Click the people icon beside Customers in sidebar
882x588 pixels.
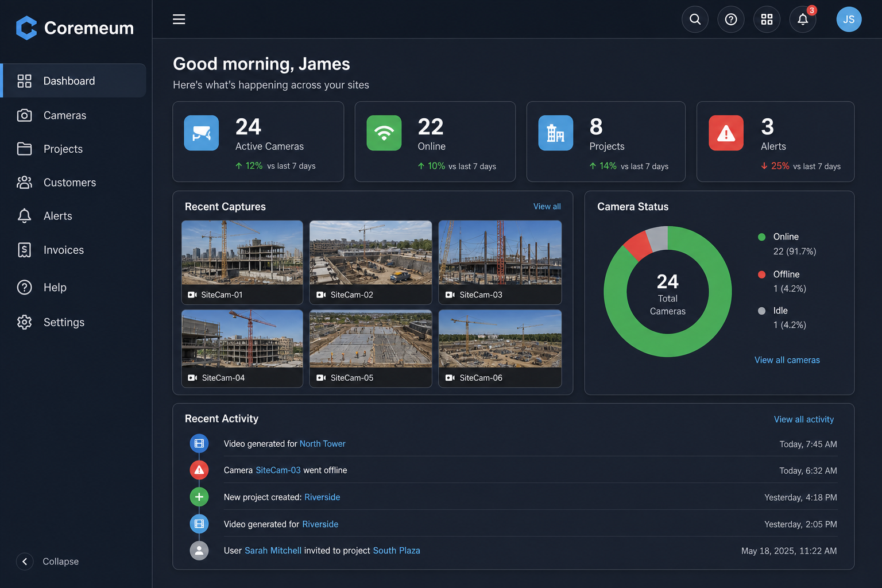(x=24, y=183)
